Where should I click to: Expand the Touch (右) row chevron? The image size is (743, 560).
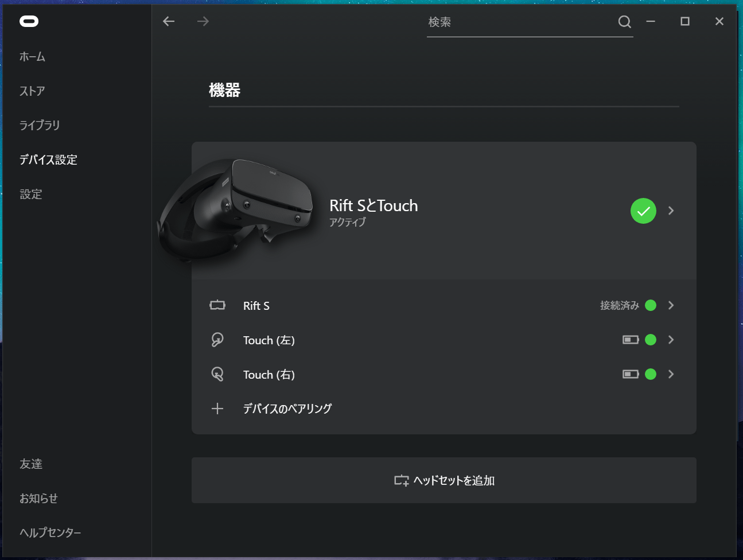pyautogui.click(x=671, y=374)
